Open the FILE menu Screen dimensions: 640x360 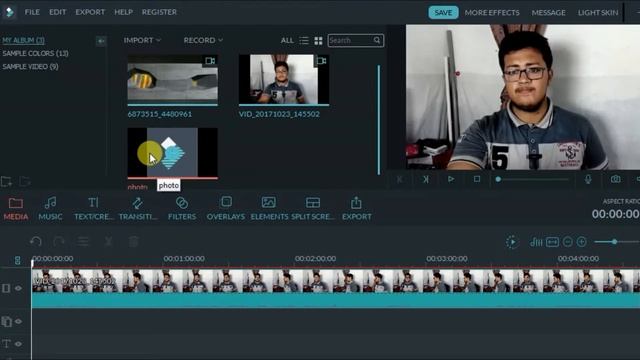coord(32,12)
